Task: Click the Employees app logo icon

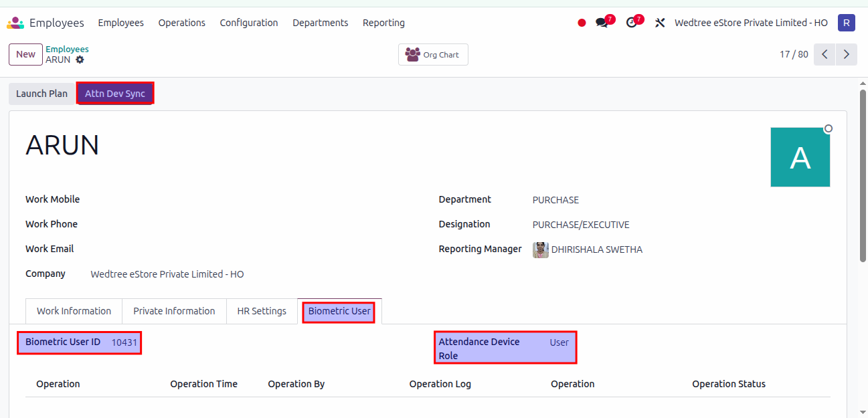Action: [x=15, y=23]
